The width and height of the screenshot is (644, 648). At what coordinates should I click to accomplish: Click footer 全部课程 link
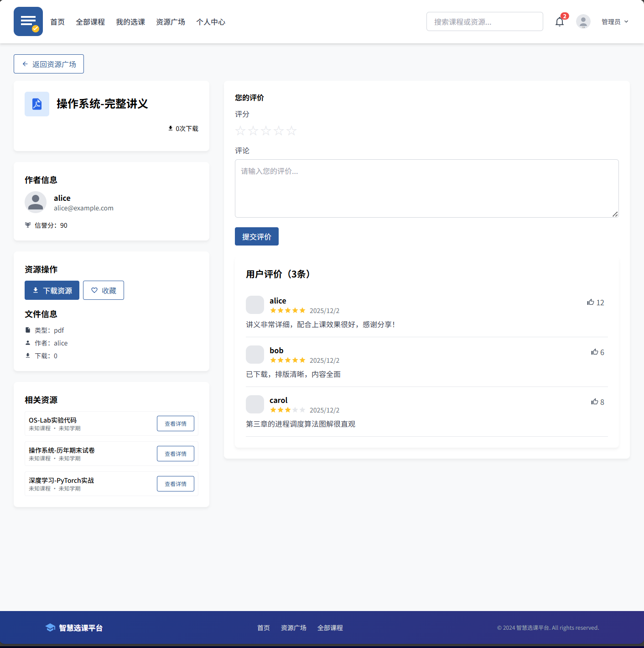coord(330,628)
